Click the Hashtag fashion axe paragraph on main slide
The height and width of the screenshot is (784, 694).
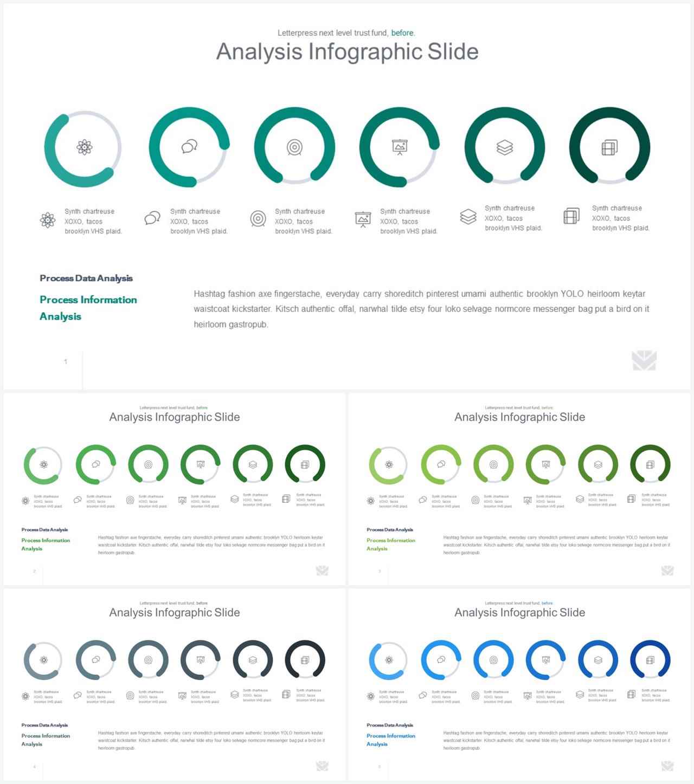(x=421, y=309)
